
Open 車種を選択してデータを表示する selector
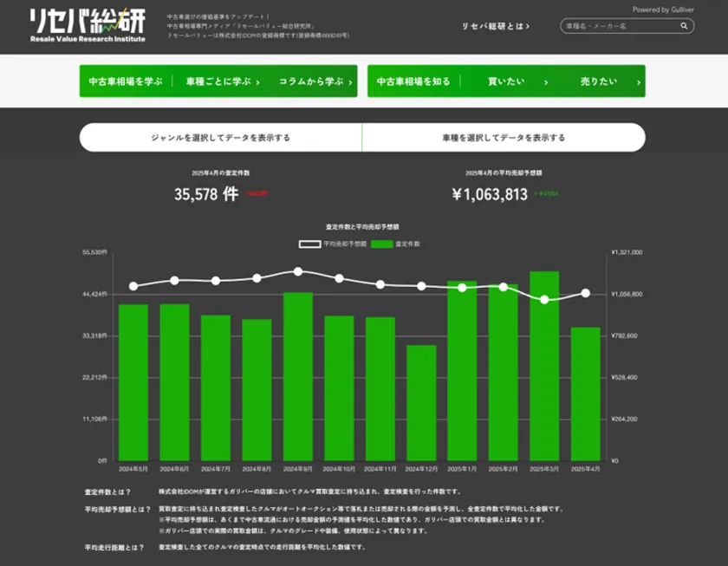pyautogui.click(x=504, y=138)
